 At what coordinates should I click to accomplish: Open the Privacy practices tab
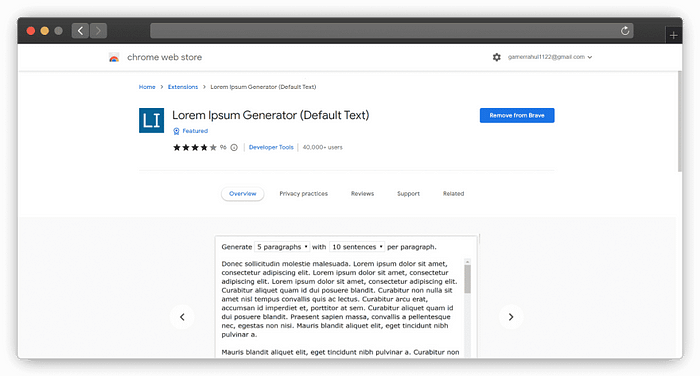coord(304,194)
